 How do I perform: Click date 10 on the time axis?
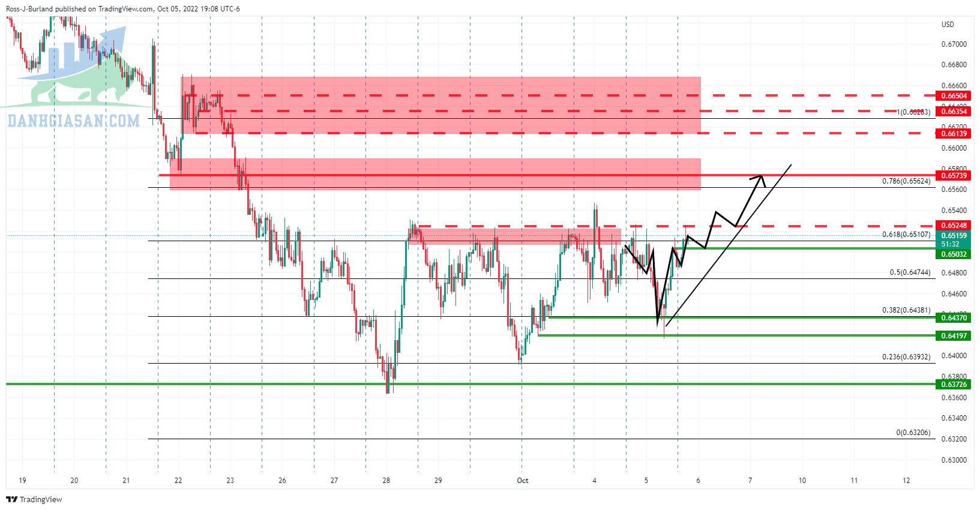[x=802, y=481]
